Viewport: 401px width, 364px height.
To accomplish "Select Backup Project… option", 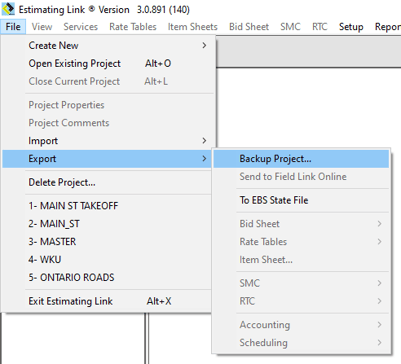I will pyautogui.click(x=301, y=159).
